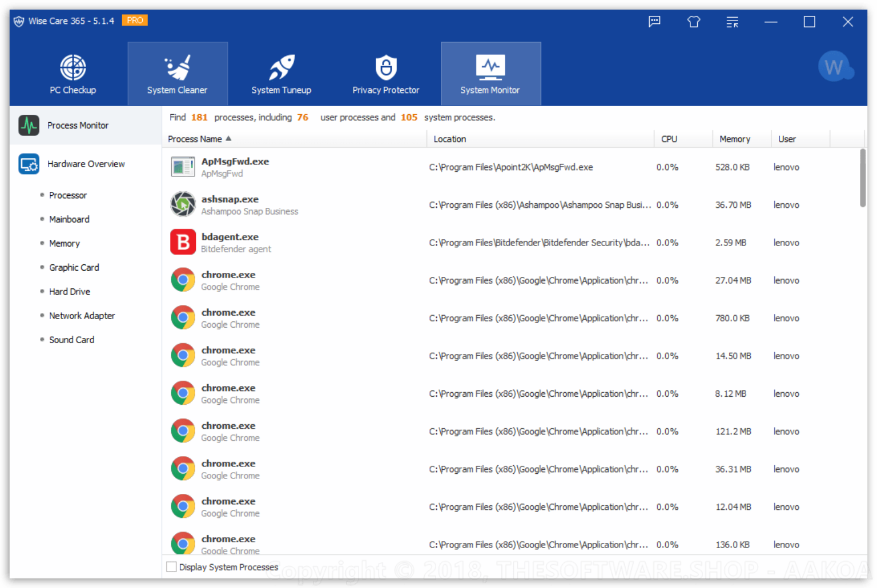Open the Graphic Card hardware page
This screenshot has height=588, width=877.
coord(74,267)
